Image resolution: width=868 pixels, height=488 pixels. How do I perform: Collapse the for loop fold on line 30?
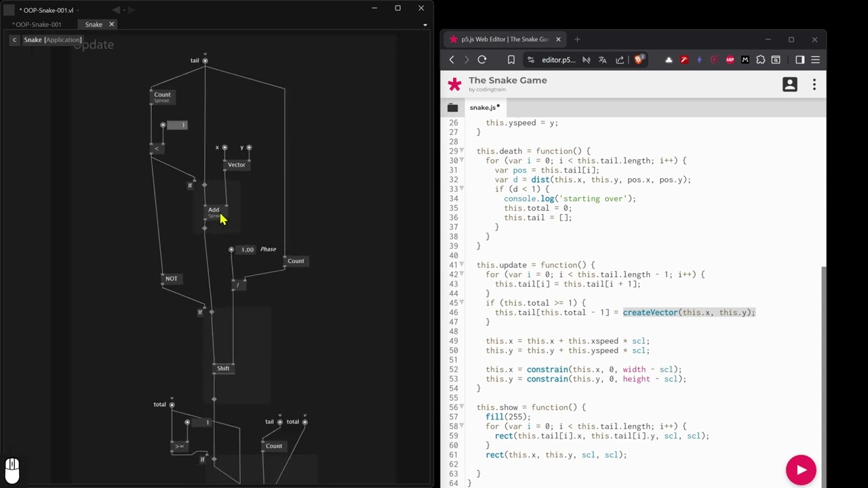click(462, 160)
